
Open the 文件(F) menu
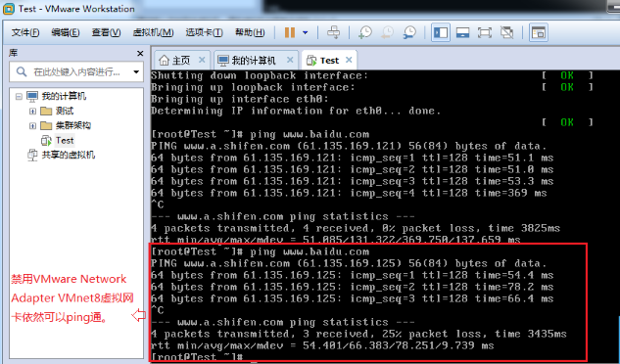pyautogui.click(x=25, y=32)
